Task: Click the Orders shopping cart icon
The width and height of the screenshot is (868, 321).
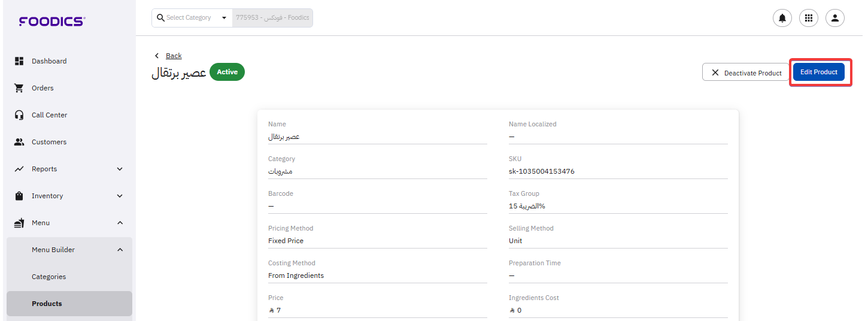Action: [19, 88]
